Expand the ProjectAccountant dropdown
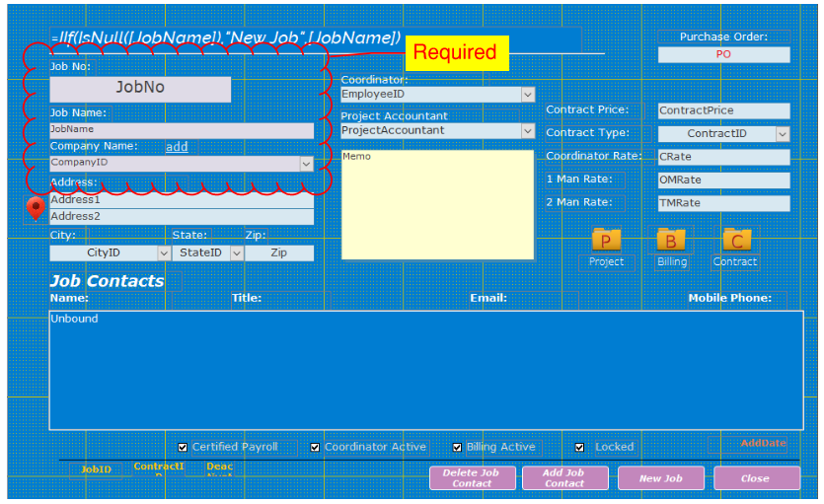The width and height of the screenshot is (824, 504). [528, 131]
